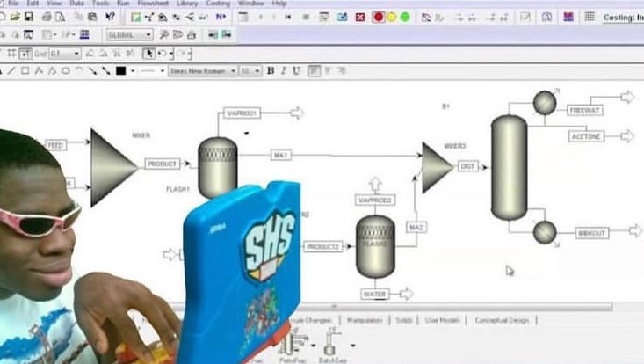Expand the BatchSep model dropdown arrow
Image resolution: width=644 pixels, height=364 pixels.
[352, 346]
